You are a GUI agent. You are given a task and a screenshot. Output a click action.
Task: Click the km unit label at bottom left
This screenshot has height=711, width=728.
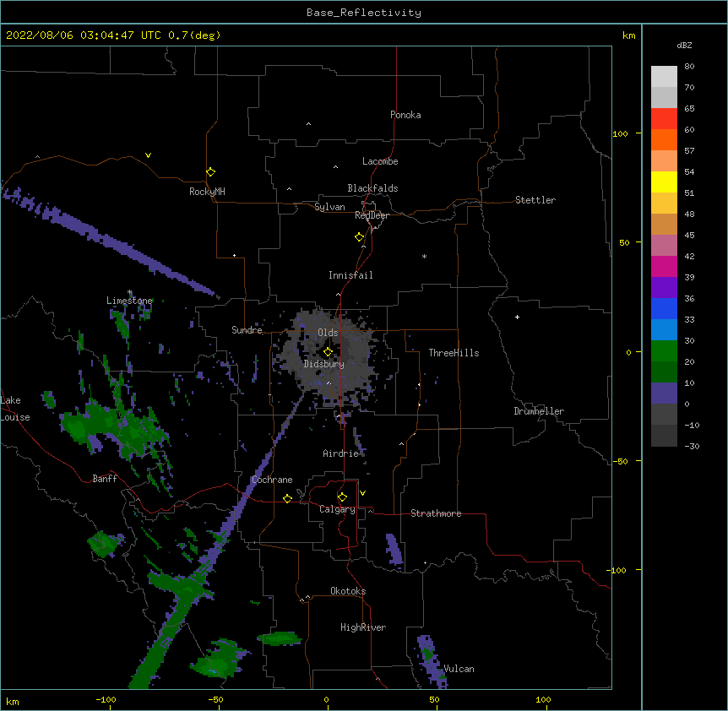coord(13,701)
